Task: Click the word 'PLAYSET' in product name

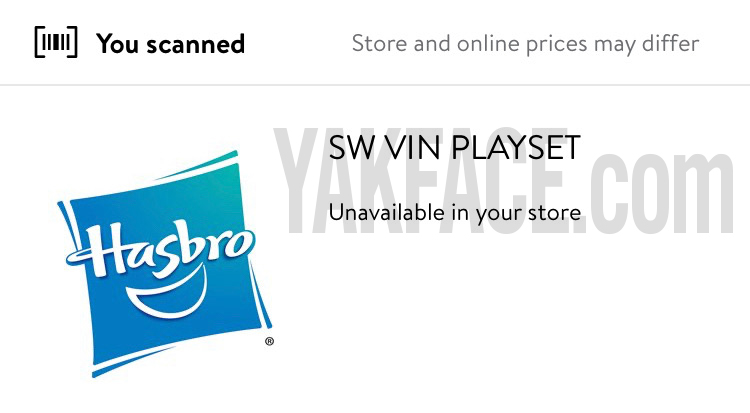Action: 516,147
